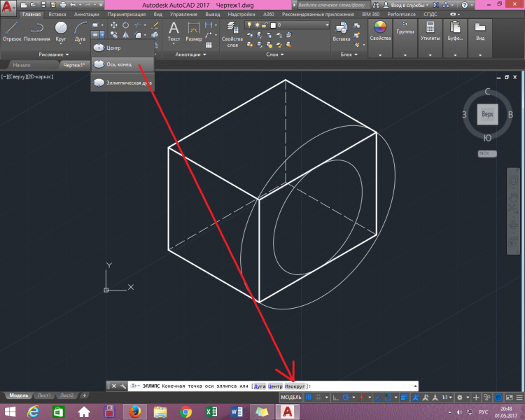Select the Полилиния polyline tool
Screen dimensions: 525x420
(x=37, y=31)
